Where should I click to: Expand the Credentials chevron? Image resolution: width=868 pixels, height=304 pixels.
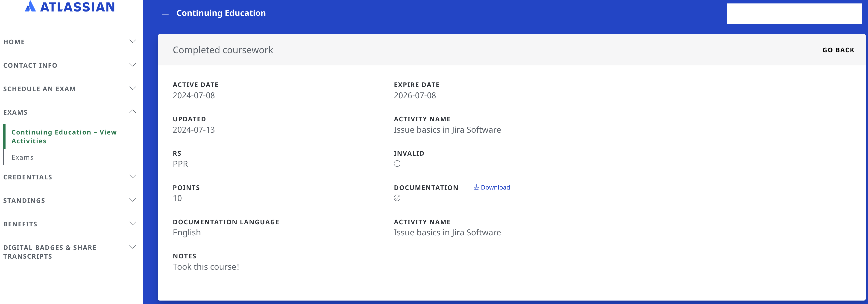133,177
